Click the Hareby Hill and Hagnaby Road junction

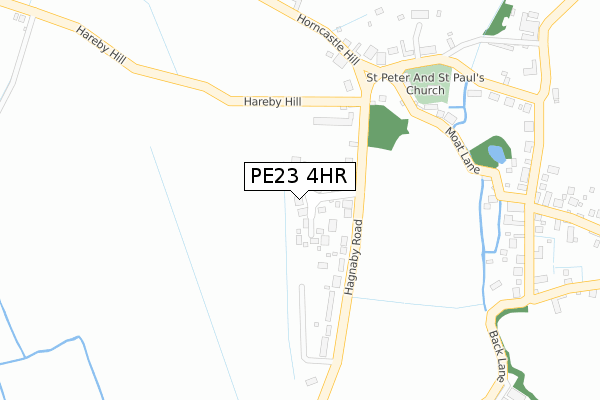[364, 100]
